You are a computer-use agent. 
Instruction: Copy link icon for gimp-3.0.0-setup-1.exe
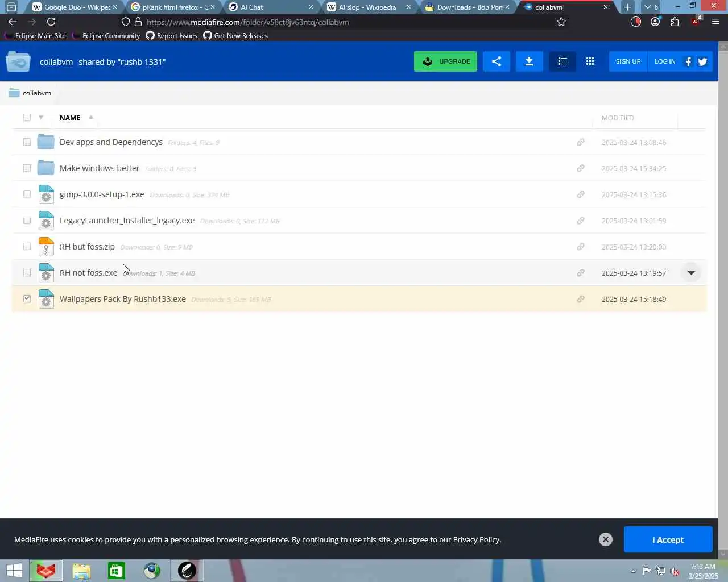[581, 194]
